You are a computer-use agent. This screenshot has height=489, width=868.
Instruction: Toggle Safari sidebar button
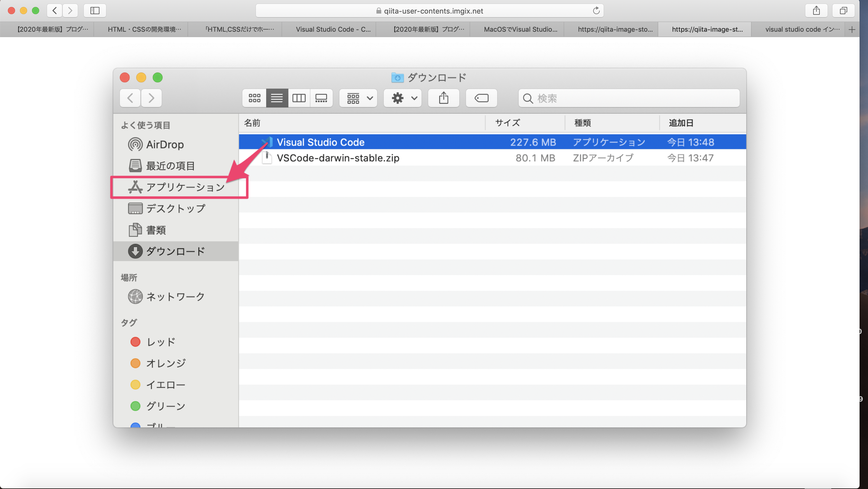(x=95, y=11)
